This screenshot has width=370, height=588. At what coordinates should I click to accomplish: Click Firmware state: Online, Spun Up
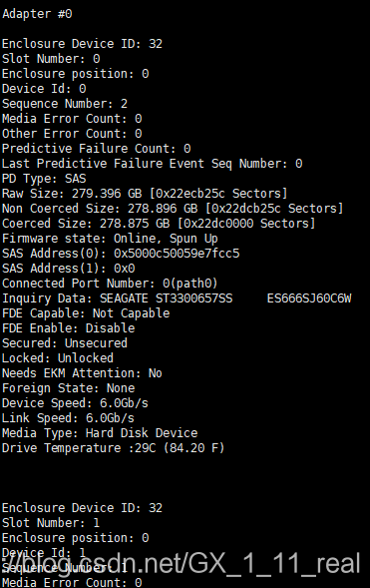pos(110,239)
